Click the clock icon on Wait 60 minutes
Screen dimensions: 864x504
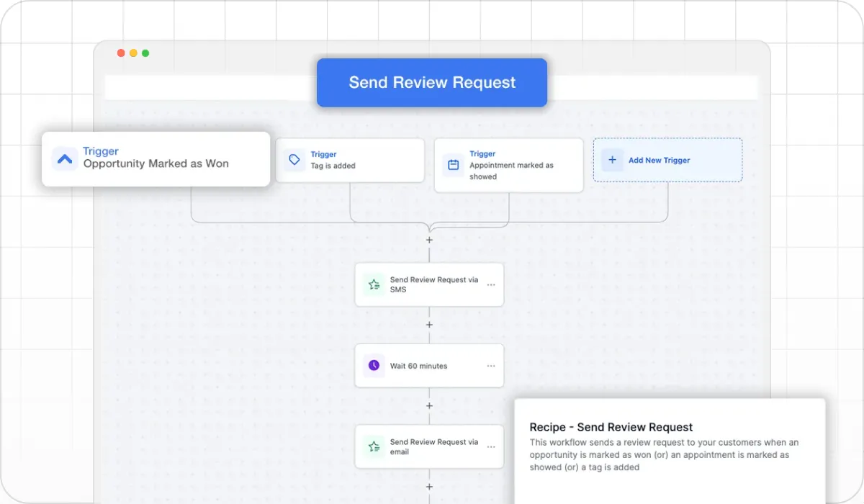point(374,366)
